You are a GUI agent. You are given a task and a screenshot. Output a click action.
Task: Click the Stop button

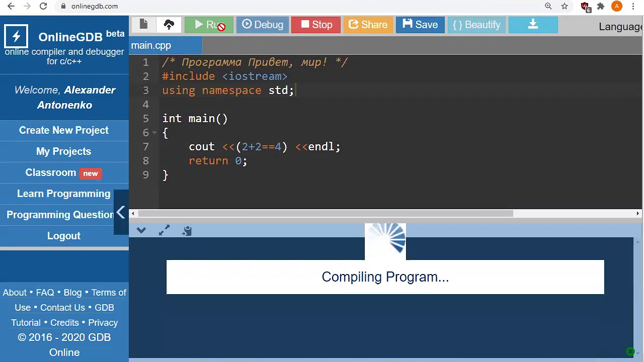pos(316,25)
